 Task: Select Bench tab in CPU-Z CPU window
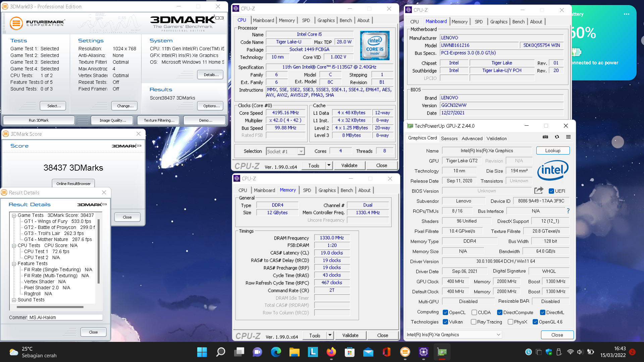[345, 20]
